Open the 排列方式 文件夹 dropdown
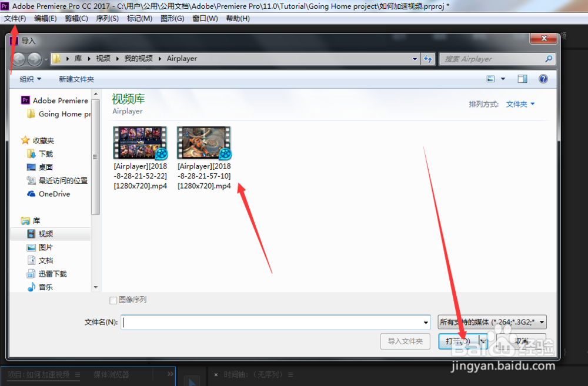Viewport: 588px width, 386px height. point(520,104)
